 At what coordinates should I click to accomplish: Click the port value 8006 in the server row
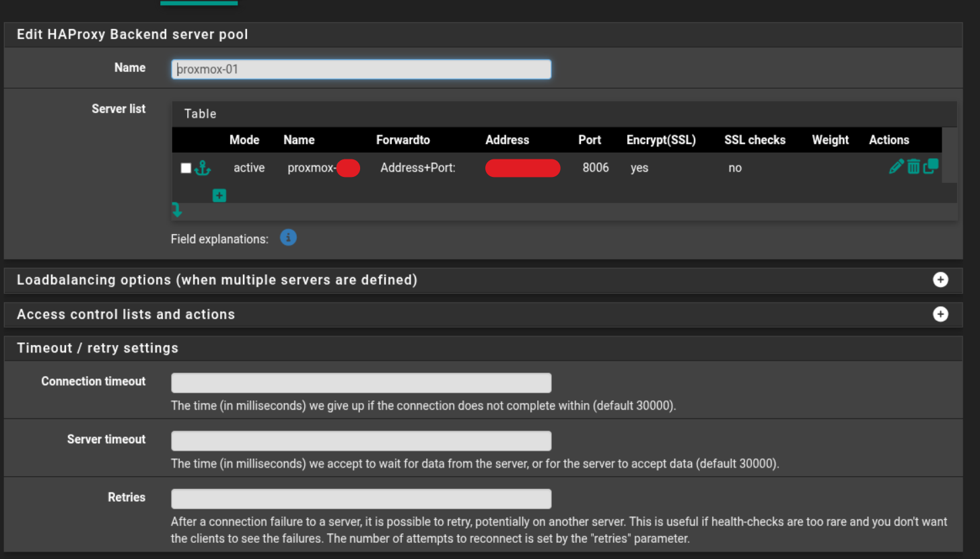[595, 167]
